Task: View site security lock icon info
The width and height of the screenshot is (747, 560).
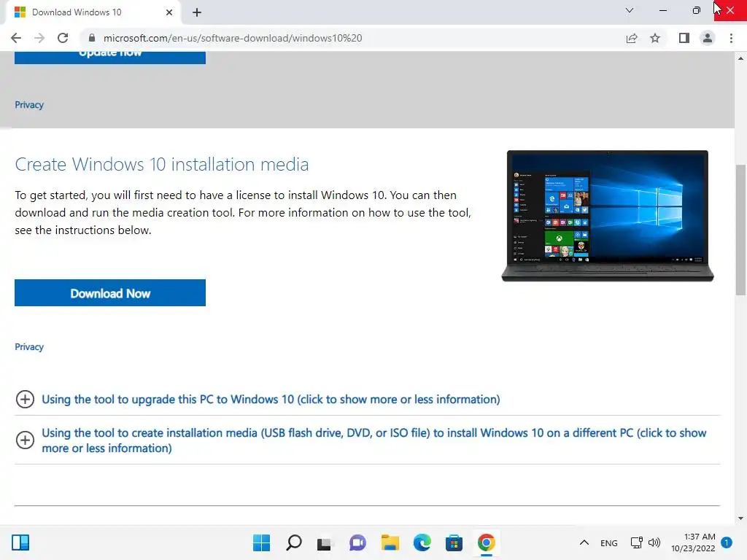Action: pyautogui.click(x=91, y=38)
